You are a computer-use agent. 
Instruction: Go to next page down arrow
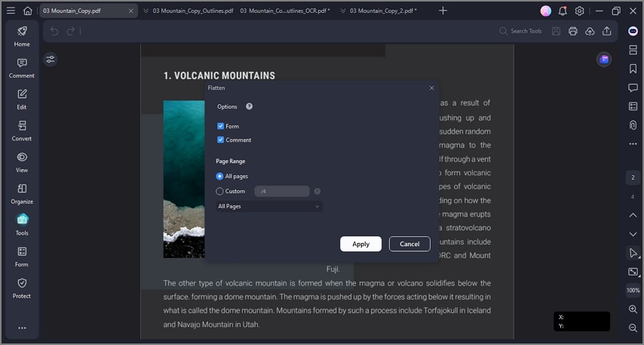coord(633,234)
